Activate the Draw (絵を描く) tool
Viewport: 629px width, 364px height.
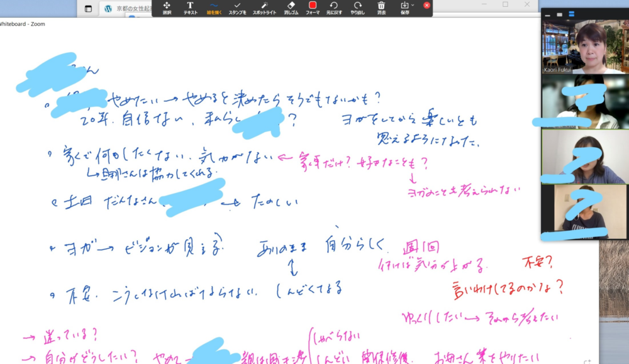click(214, 8)
